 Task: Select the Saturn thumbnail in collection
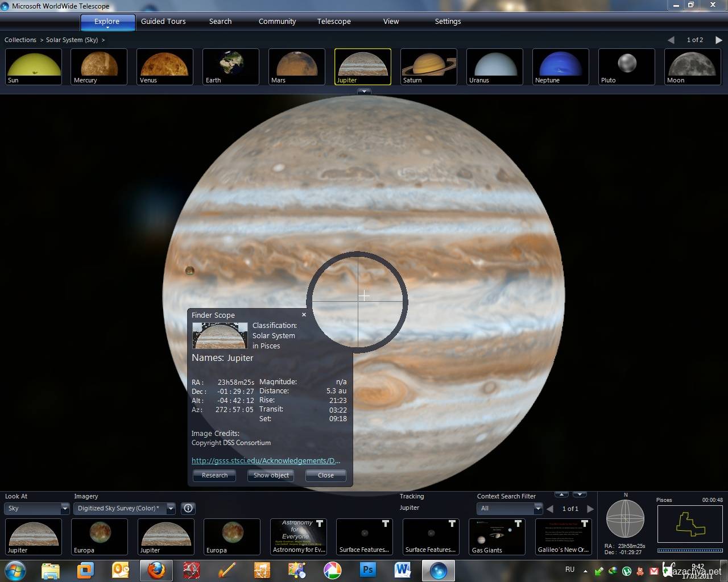(x=428, y=66)
